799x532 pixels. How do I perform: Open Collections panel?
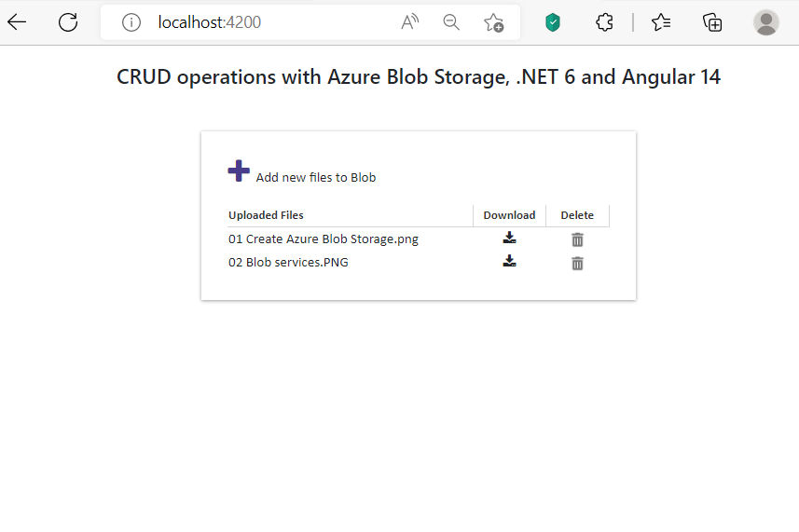pos(713,22)
